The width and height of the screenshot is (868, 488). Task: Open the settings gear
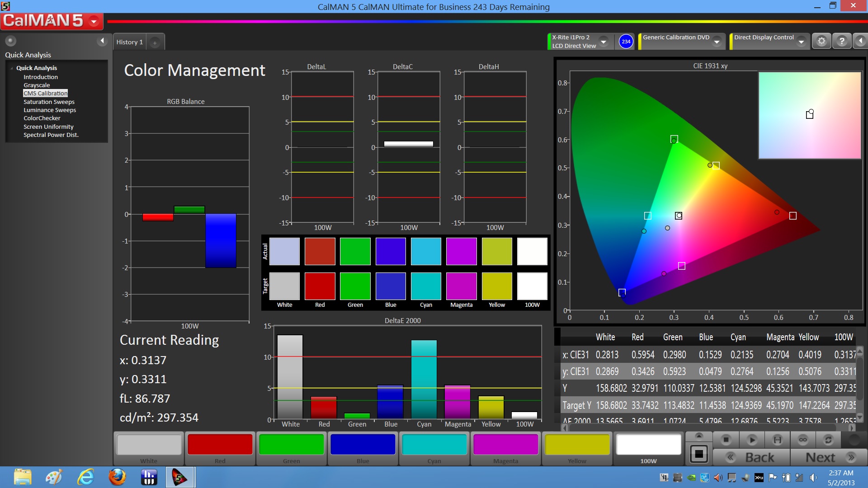click(821, 41)
